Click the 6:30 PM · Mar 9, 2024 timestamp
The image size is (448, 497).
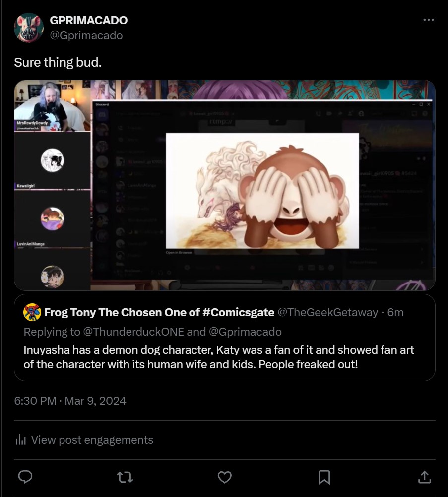[x=70, y=401]
